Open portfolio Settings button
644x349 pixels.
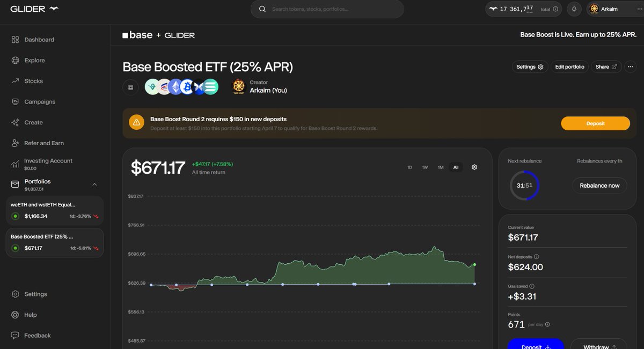tap(530, 67)
